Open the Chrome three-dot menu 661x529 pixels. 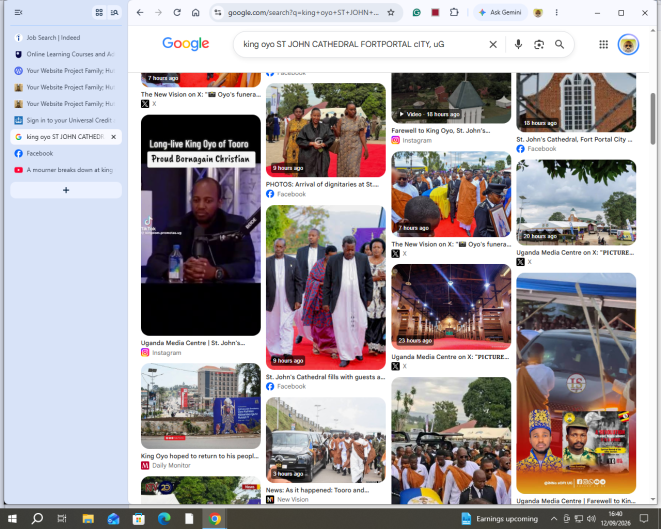tap(556, 13)
